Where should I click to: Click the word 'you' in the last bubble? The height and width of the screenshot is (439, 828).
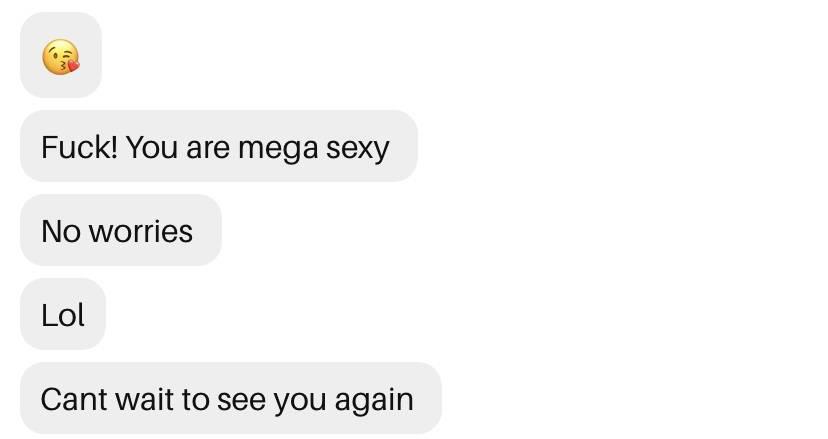[301, 402]
